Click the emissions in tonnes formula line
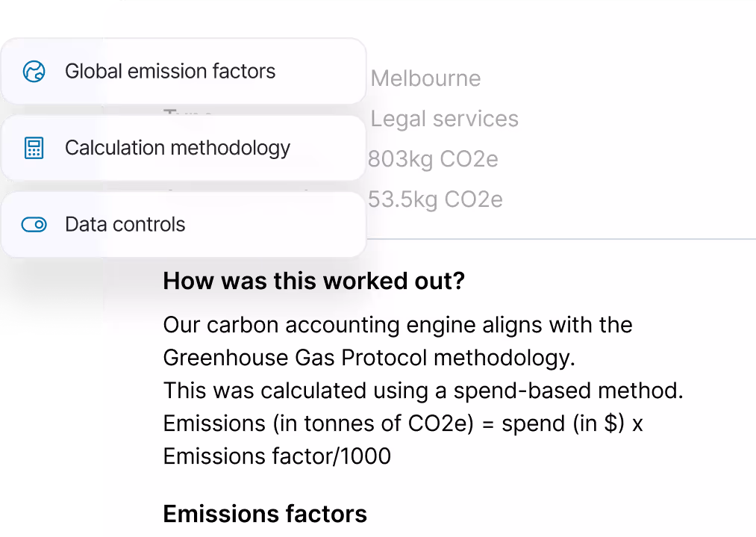The width and height of the screenshot is (756, 537). tap(403, 423)
